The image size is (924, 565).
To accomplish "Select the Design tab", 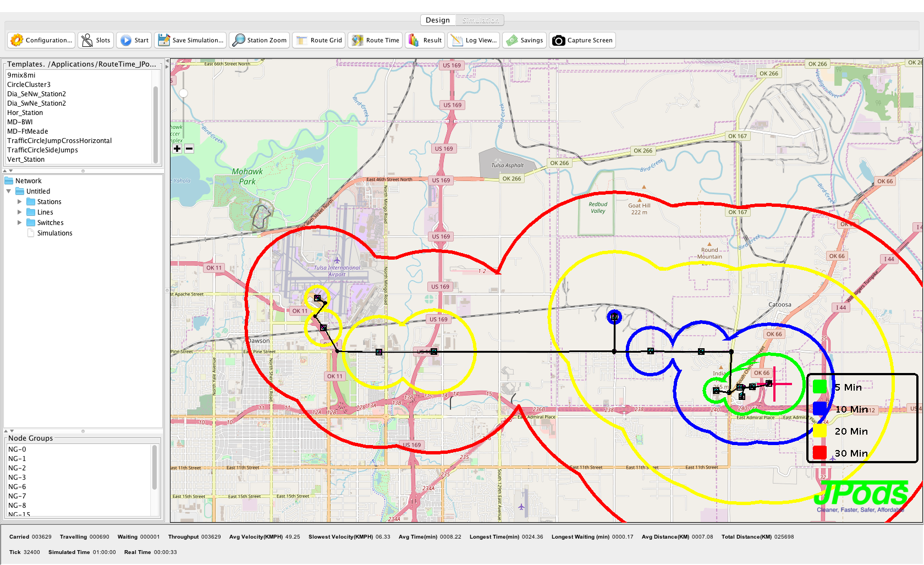I will (438, 20).
